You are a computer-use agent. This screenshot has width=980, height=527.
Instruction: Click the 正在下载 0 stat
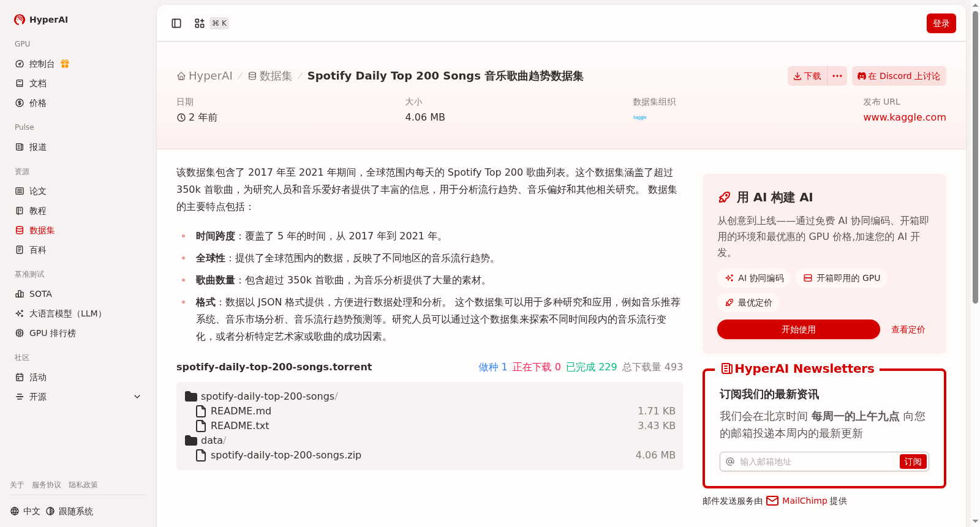click(x=537, y=367)
